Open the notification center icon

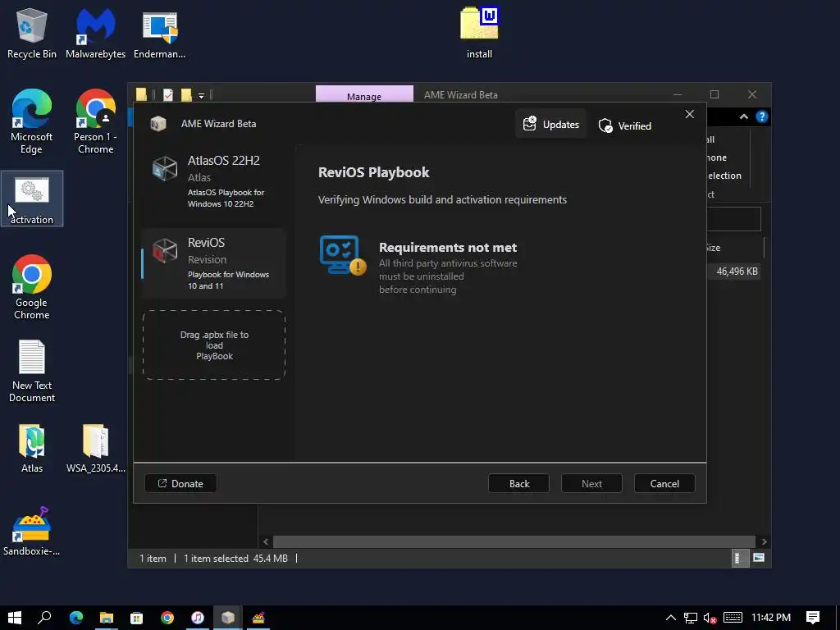coord(813,618)
